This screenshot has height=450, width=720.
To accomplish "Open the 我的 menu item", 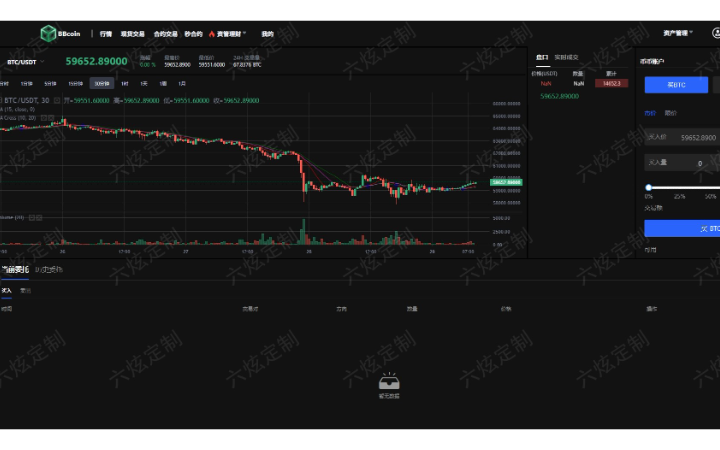I will point(267,34).
